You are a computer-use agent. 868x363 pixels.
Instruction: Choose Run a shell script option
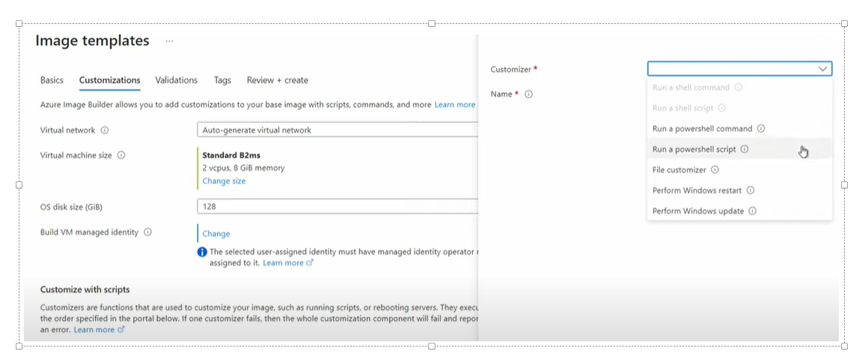[x=739, y=109]
